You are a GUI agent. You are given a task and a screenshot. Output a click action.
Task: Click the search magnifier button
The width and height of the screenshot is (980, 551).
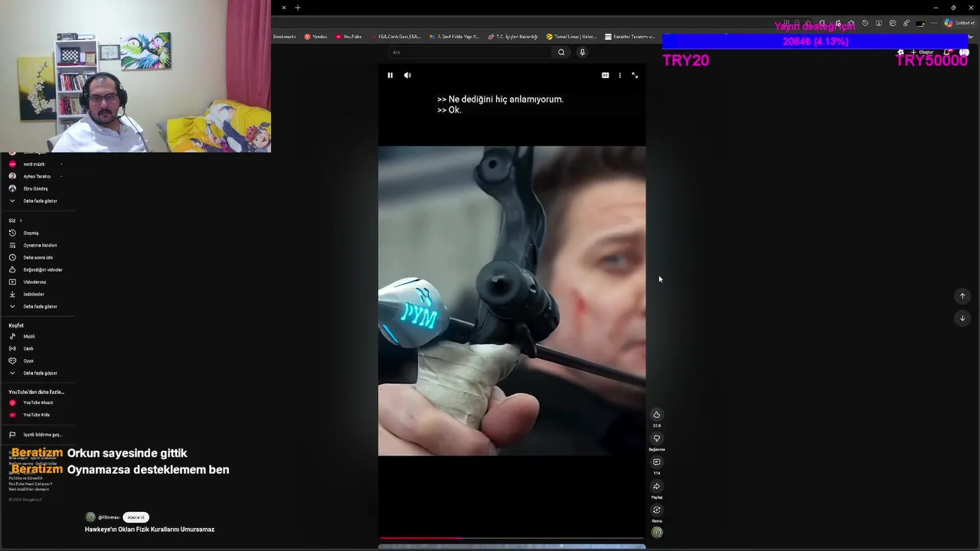[561, 52]
